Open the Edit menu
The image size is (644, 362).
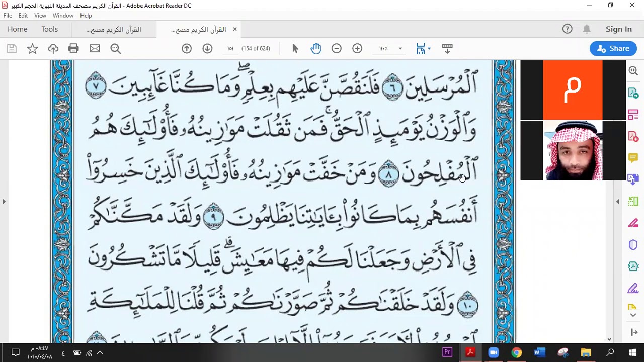[x=23, y=16]
